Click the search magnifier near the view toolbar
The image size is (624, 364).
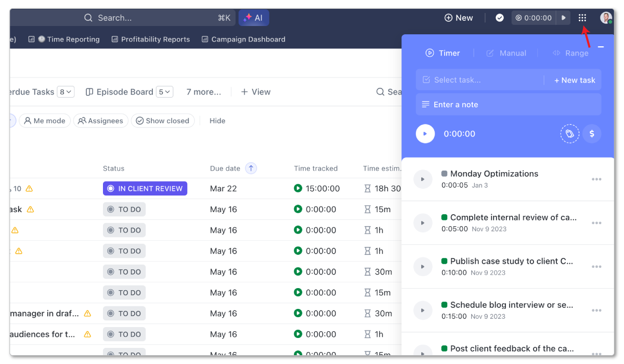click(x=381, y=92)
